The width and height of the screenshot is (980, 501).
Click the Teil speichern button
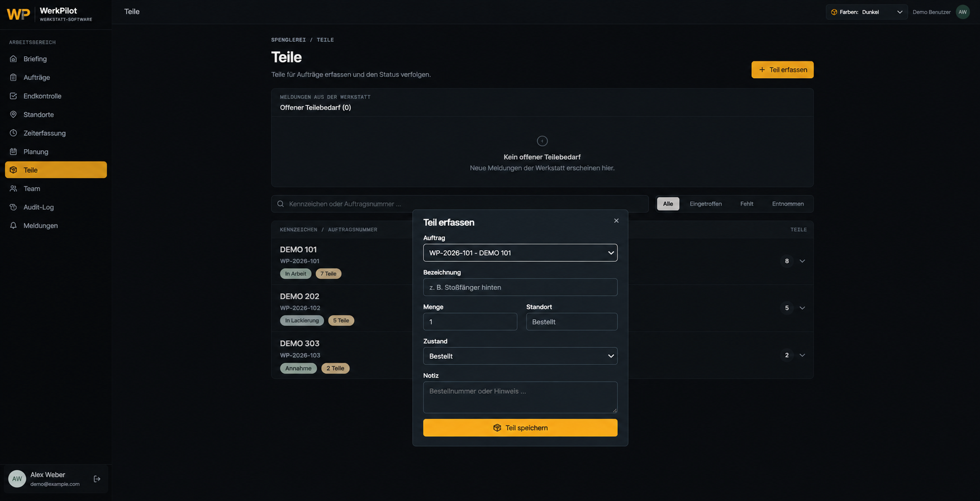(x=520, y=428)
